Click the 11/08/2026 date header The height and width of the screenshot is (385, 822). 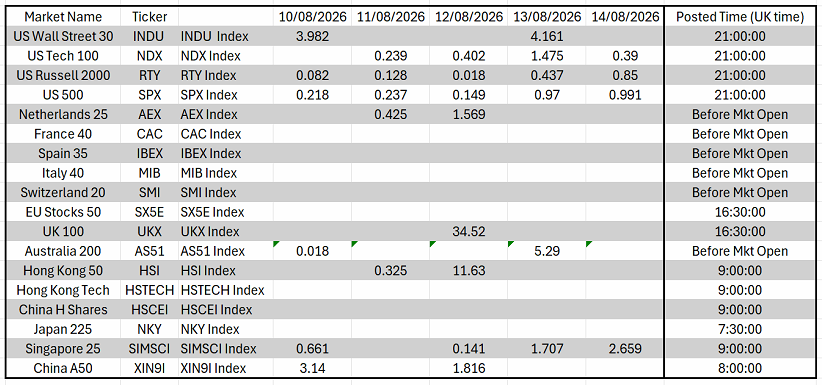coord(391,17)
